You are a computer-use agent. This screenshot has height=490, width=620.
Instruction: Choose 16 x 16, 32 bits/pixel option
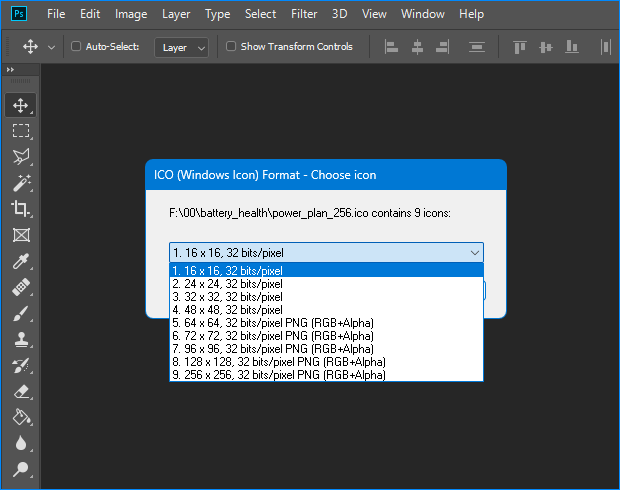tap(326, 271)
